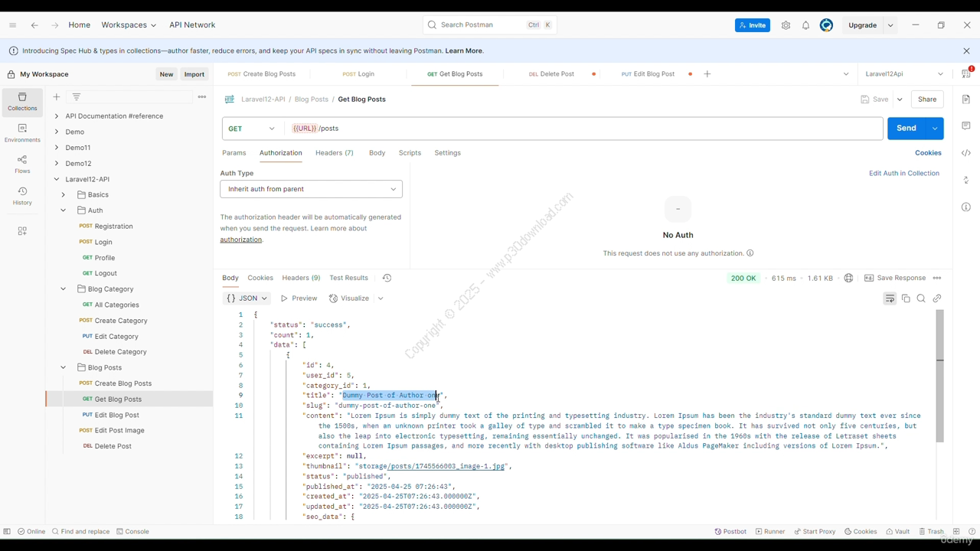Screen dimensions: 980x551
Task: Click the response link icon
Action: coord(937,298)
